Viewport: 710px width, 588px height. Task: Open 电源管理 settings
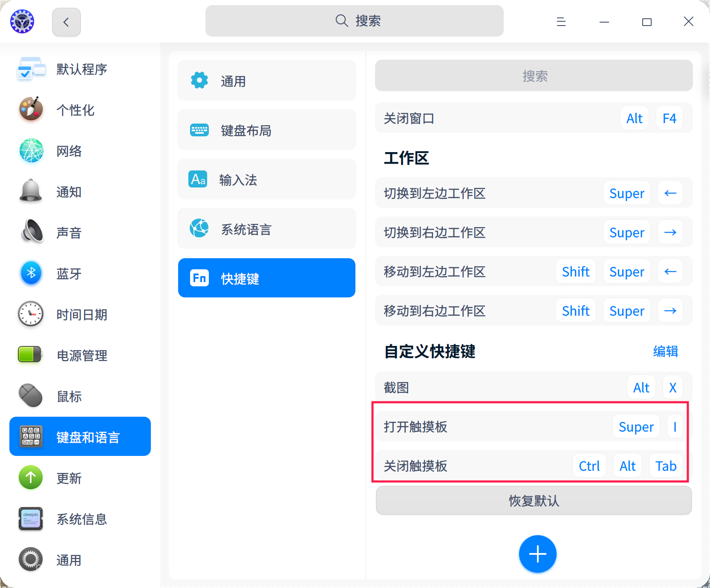(x=80, y=355)
